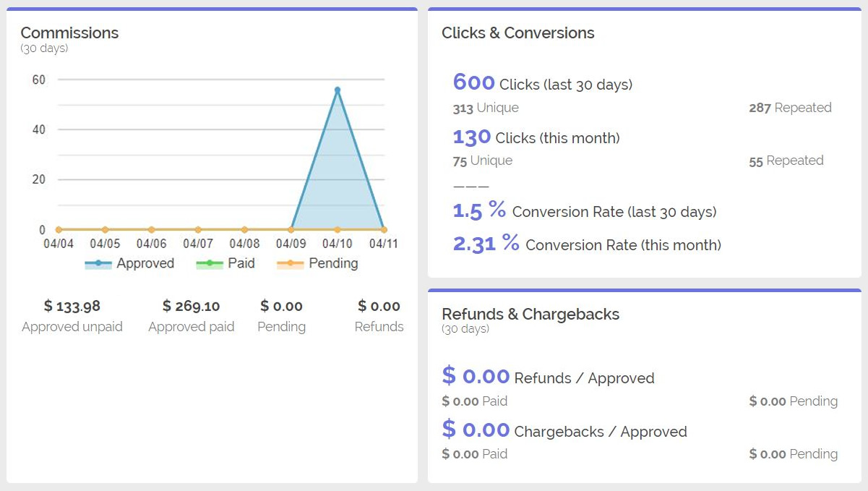Click the $ 0.00 Refunds commissions amount
The height and width of the screenshot is (491, 868).
tap(379, 307)
